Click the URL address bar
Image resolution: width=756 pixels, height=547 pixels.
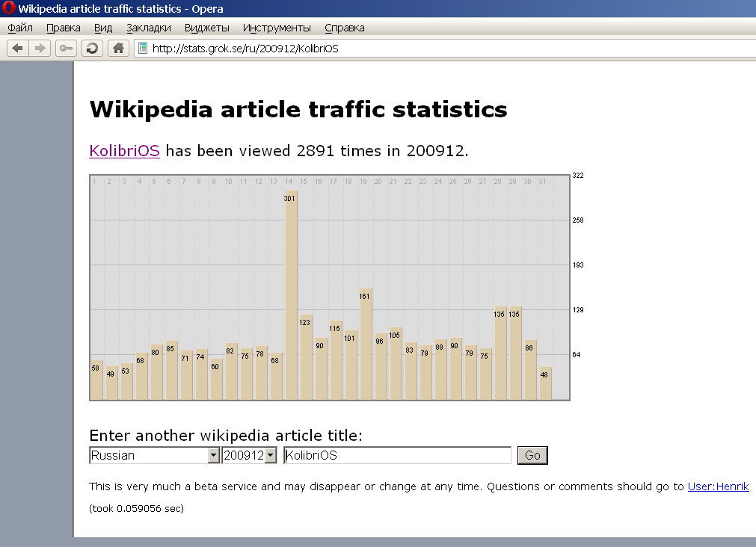point(449,49)
